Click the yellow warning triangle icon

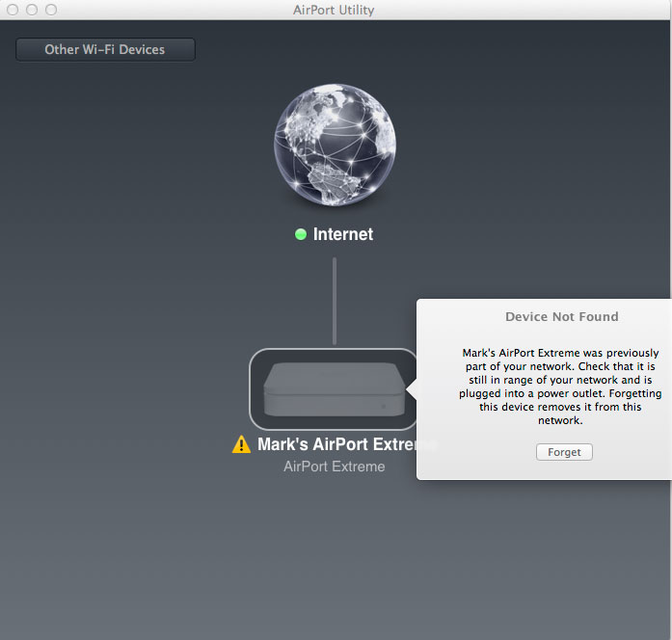pyautogui.click(x=241, y=444)
